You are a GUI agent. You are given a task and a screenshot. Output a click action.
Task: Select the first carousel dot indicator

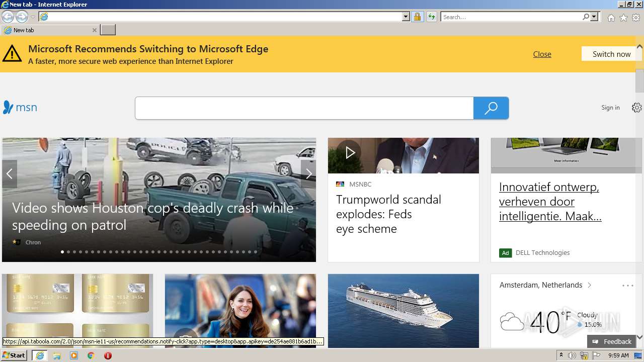coord(62,252)
